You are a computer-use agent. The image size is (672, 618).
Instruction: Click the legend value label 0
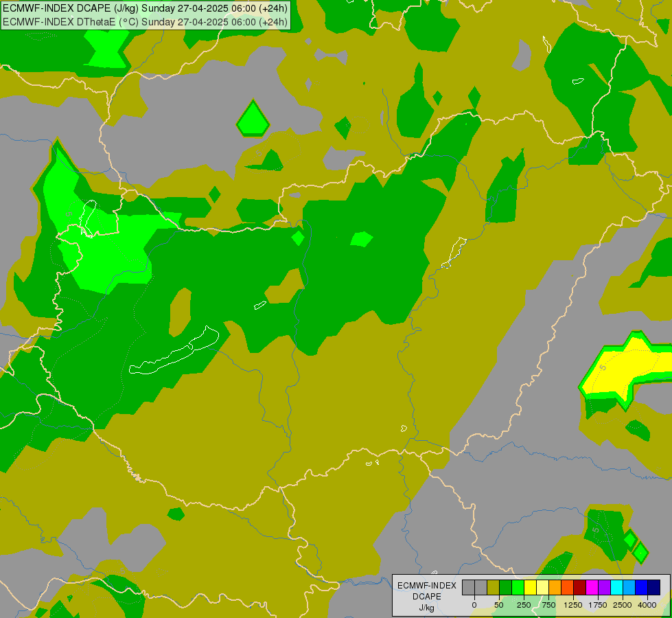point(474,605)
